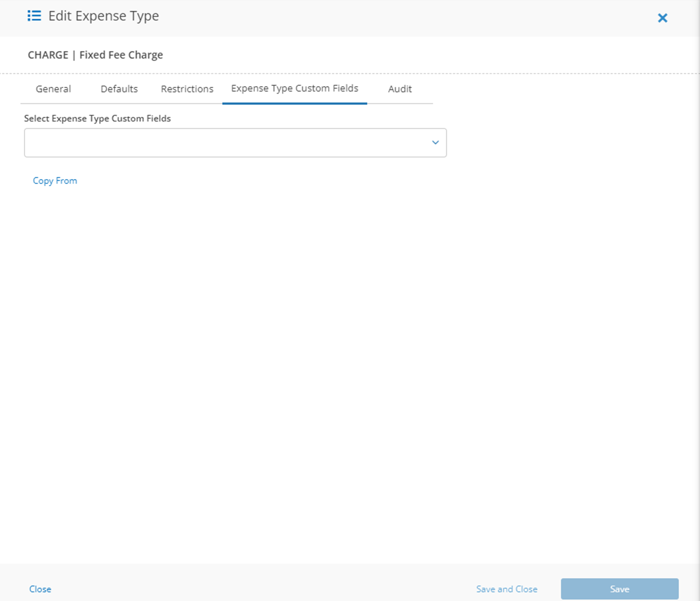
Task: View the Audit tab
Action: click(x=399, y=89)
